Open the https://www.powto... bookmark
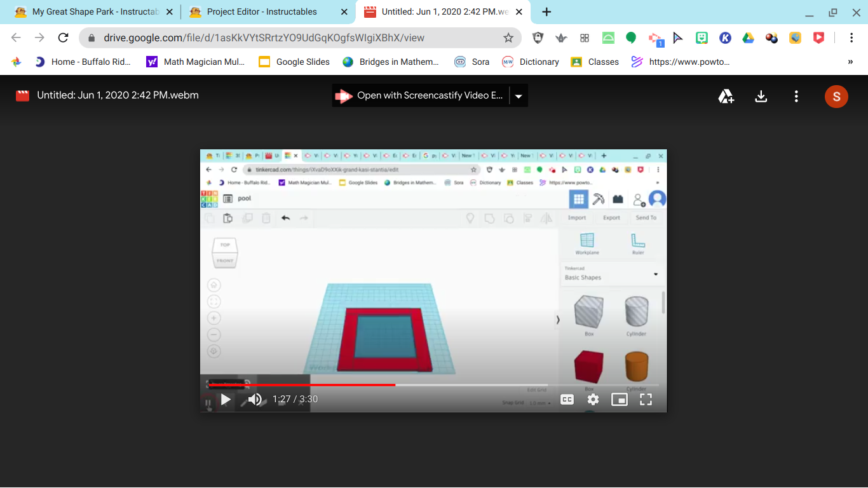Screen dimensions: 868x488 681,62
